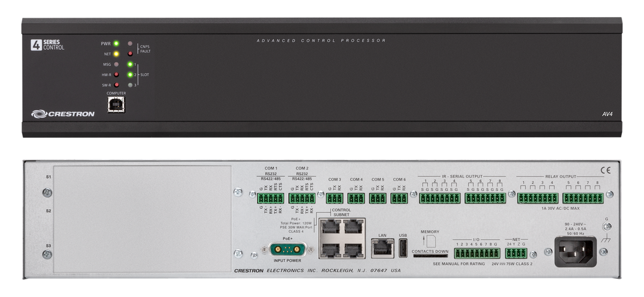Click the COM 5 green connector

pos(378,198)
